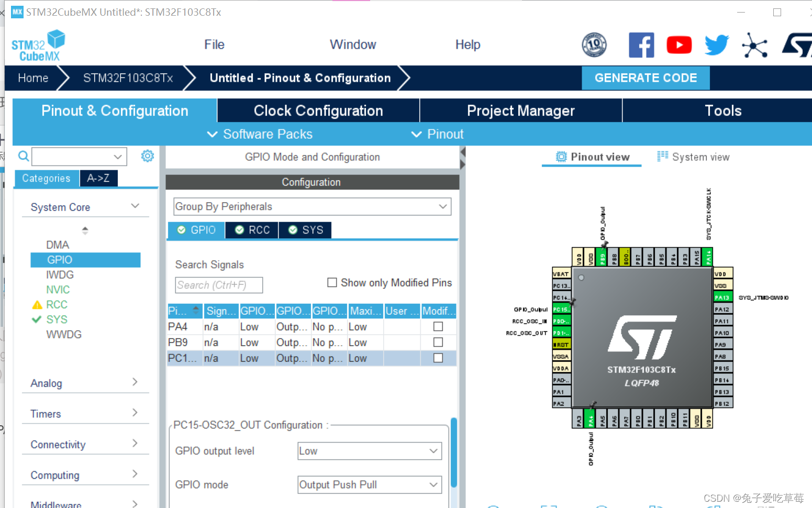Switch to System view
Screen dimensions: 812x508
coord(693,157)
